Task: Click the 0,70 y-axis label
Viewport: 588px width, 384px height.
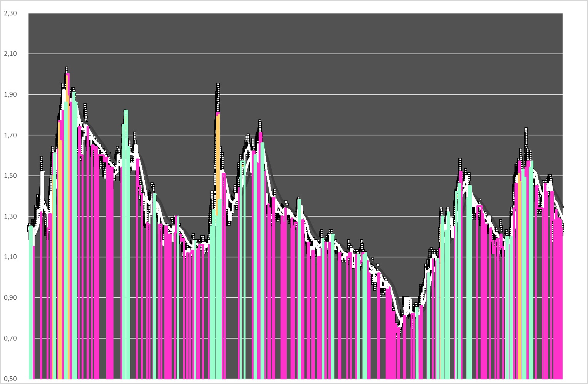Action: [x=10, y=339]
